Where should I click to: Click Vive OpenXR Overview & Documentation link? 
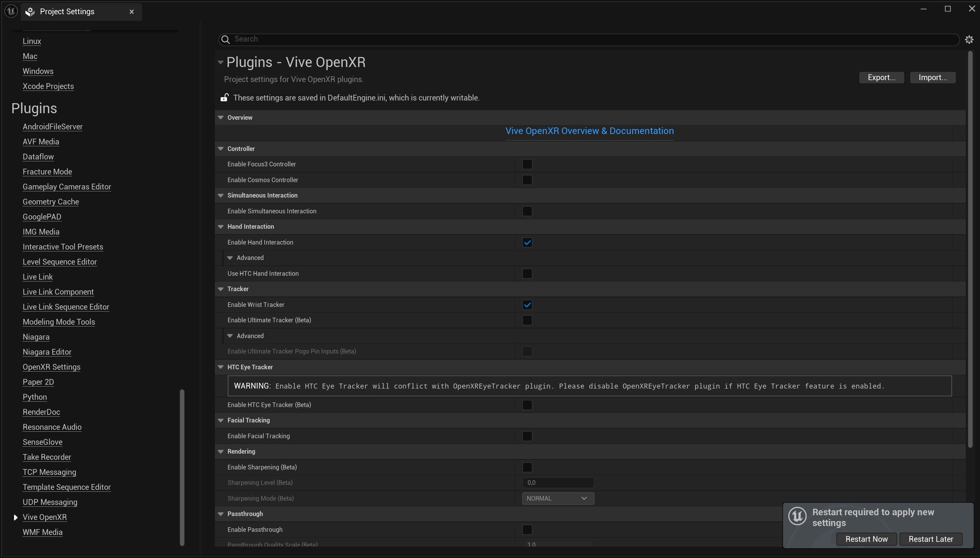(590, 131)
